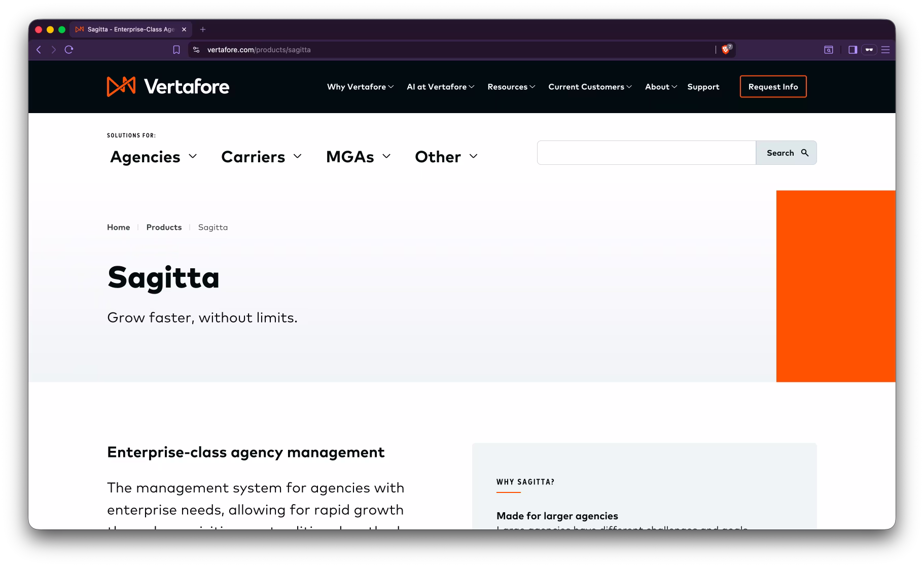Click the Search button
This screenshot has height=567, width=924.
tap(787, 153)
